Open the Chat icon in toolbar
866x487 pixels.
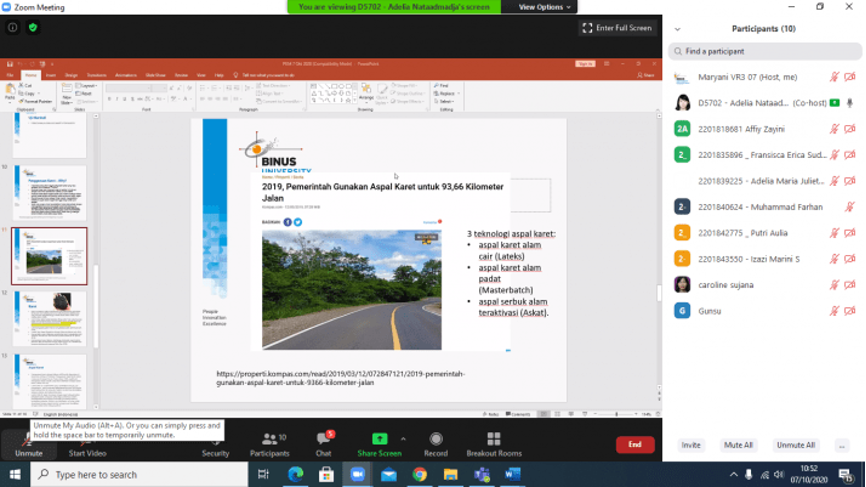coord(323,440)
